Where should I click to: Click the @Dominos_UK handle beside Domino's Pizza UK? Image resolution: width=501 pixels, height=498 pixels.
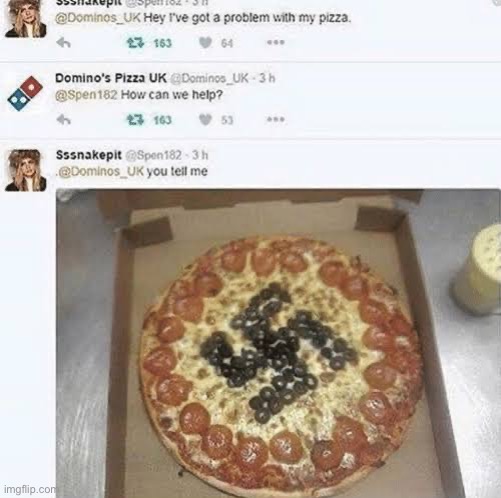[x=209, y=78]
